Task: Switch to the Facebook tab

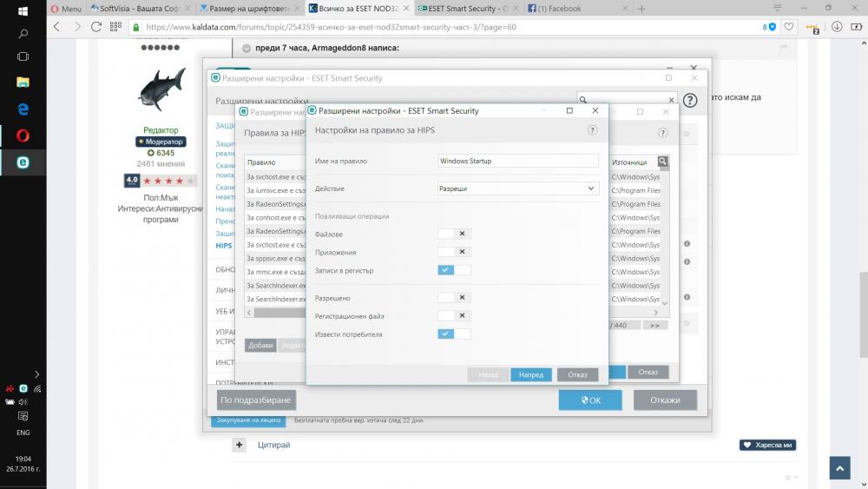Action: pyautogui.click(x=577, y=9)
